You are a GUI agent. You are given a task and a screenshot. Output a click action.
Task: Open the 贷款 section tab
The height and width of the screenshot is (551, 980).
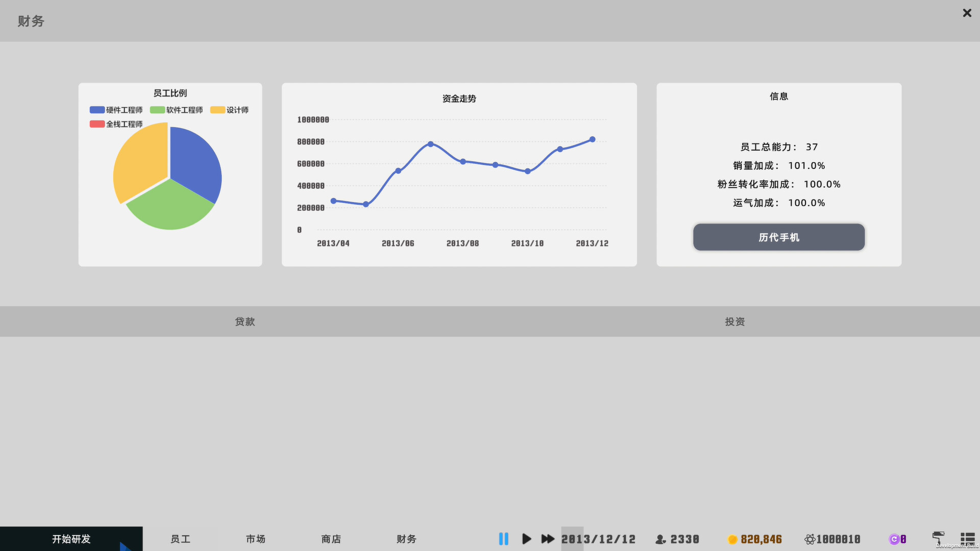[245, 321]
